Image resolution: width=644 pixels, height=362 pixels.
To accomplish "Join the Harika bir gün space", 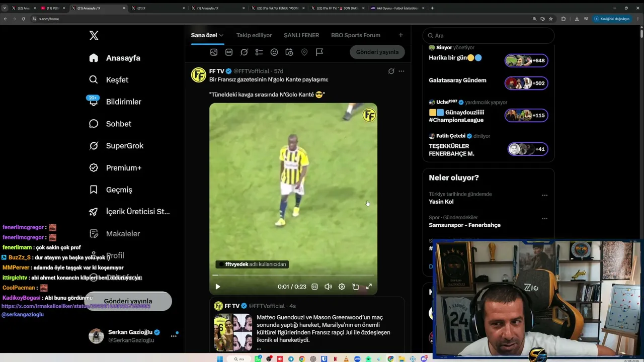I will click(x=526, y=61).
